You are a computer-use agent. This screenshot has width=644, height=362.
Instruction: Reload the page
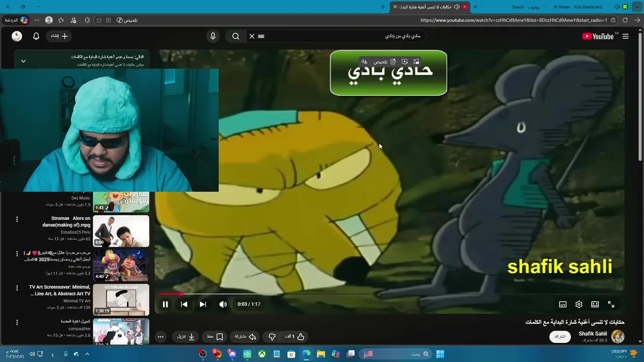(625, 20)
